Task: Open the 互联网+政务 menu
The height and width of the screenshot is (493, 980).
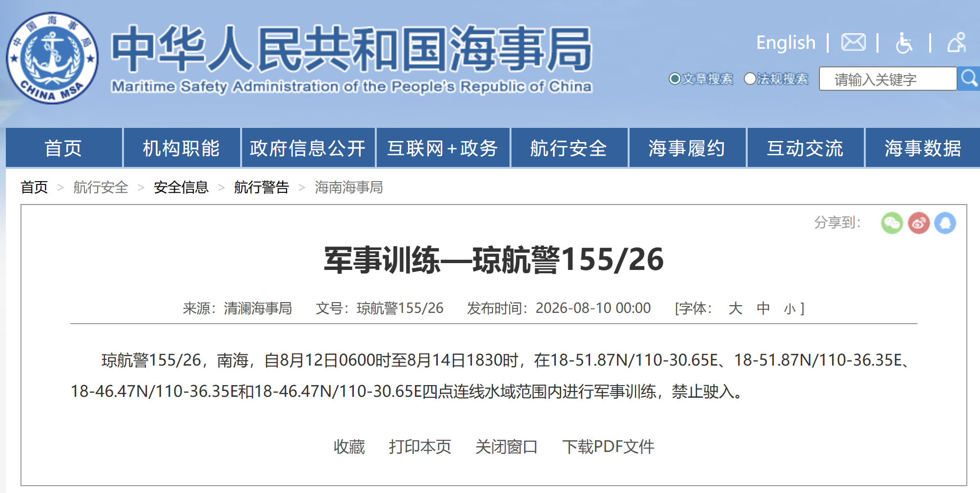Action: click(x=443, y=148)
